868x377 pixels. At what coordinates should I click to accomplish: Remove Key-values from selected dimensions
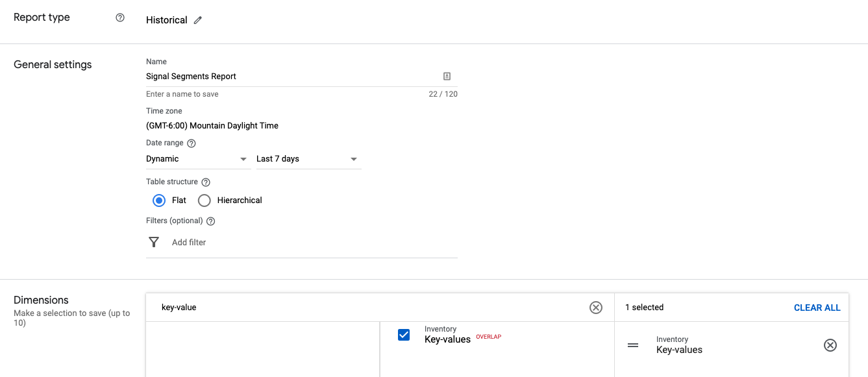point(830,345)
